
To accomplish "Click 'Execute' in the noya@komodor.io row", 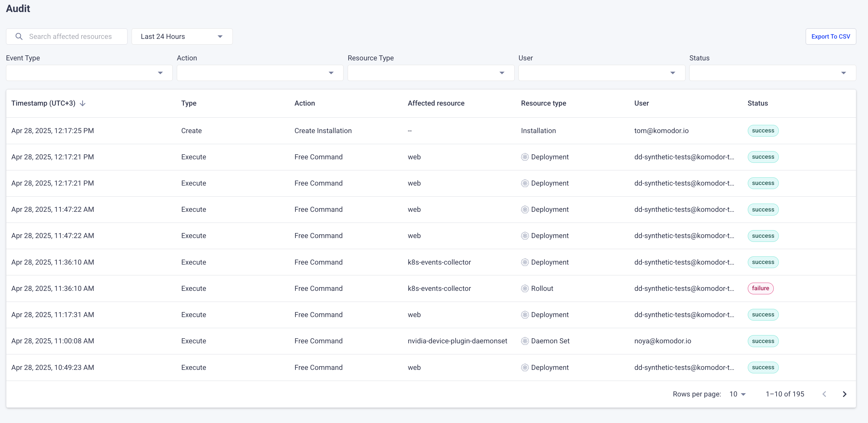I will click(193, 341).
